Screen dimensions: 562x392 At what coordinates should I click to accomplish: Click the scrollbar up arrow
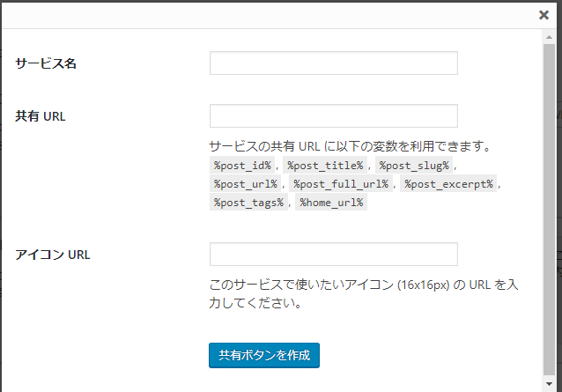549,37
